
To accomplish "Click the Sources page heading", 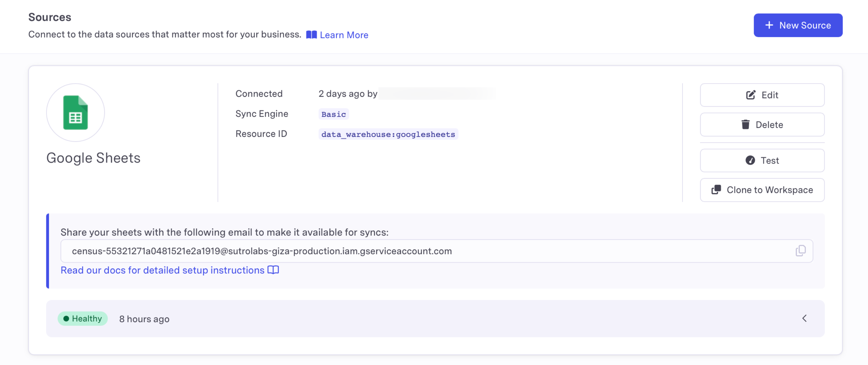I will (50, 17).
